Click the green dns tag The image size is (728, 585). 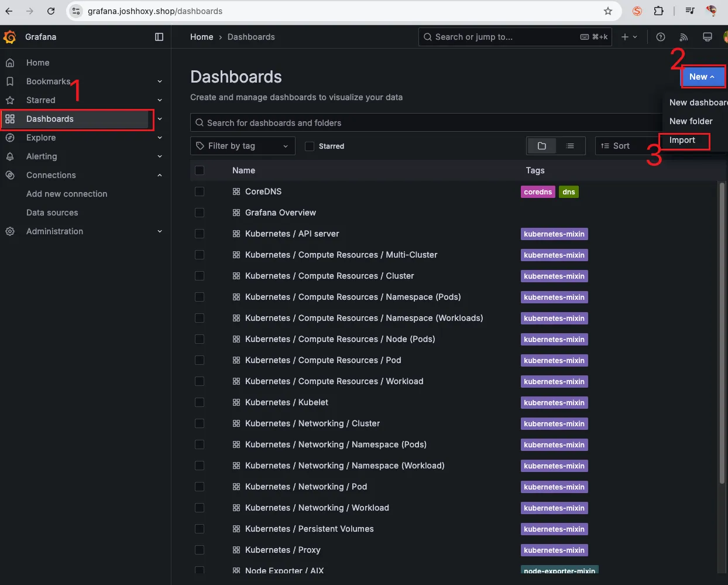pos(569,191)
